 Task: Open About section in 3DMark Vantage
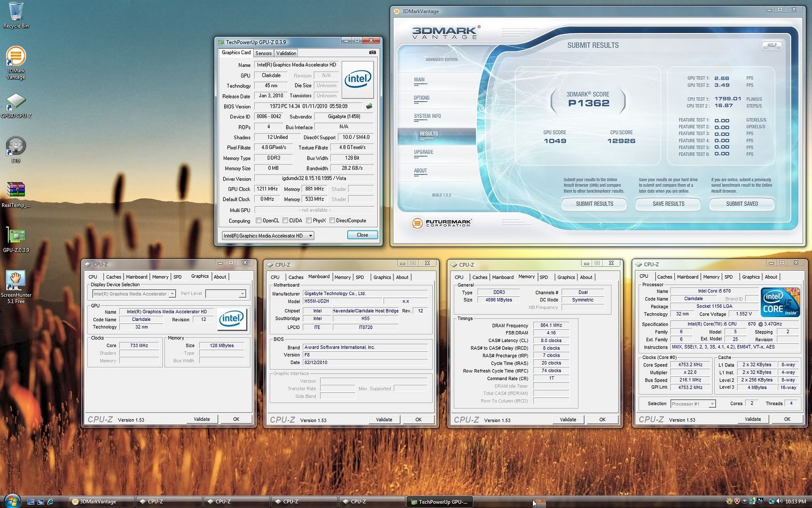coord(420,171)
